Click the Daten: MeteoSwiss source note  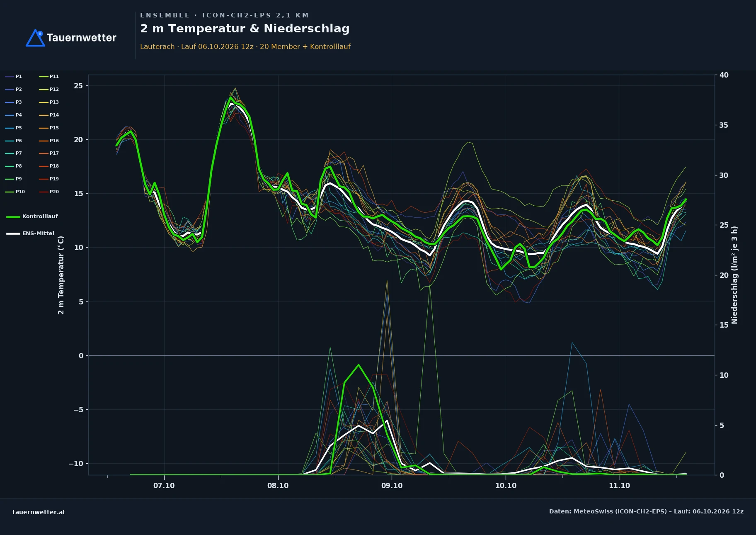click(x=646, y=511)
